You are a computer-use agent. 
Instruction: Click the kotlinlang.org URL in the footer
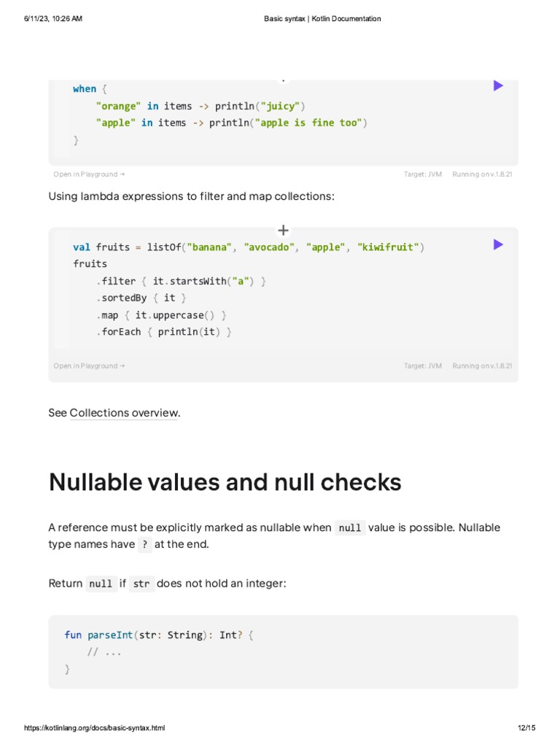coord(95,728)
